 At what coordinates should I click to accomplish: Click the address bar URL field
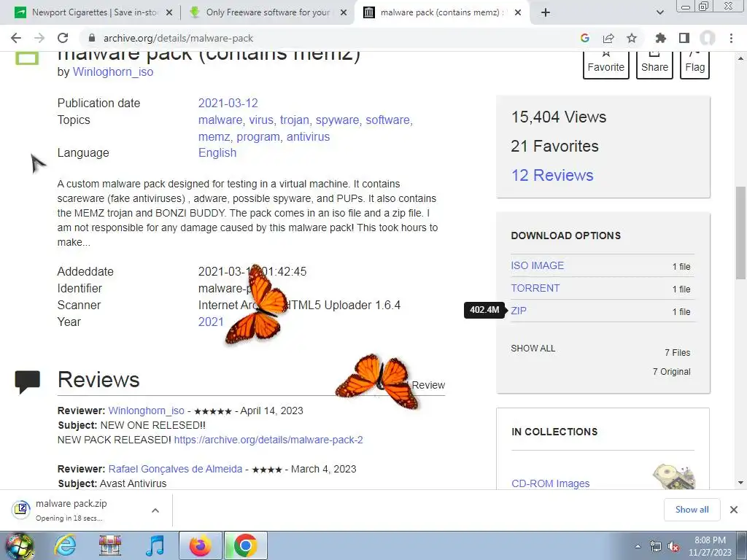click(329, 38)
